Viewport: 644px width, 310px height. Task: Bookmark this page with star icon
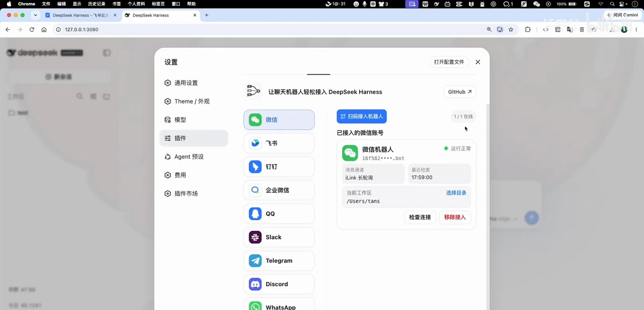point(511,29)
